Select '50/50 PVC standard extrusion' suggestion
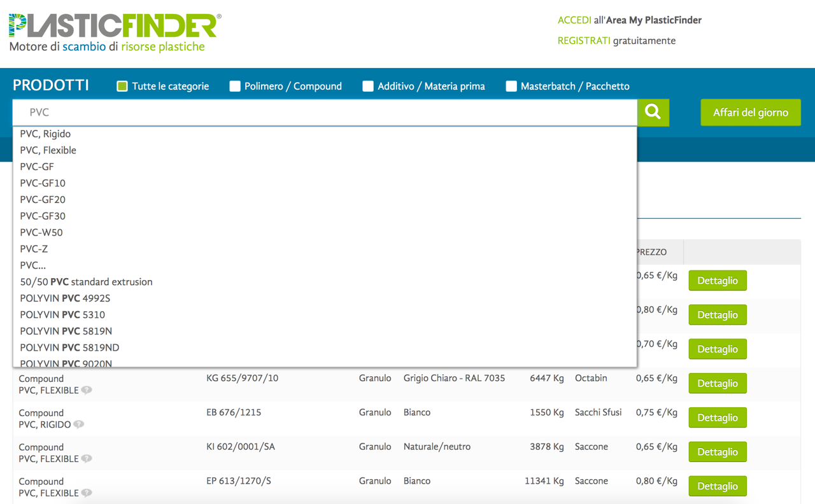The image size is (815, 504). pyautogui.click(x=325, y=282)
